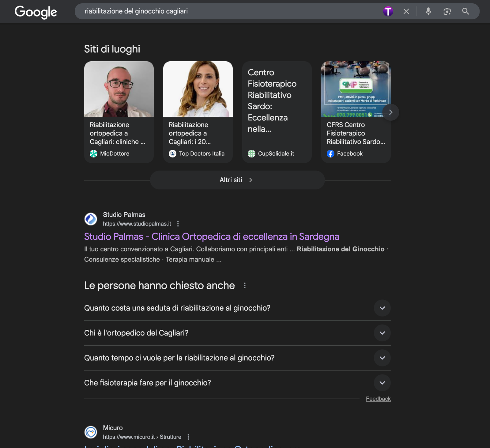490x448 pixels.
Task: Open the account menu via the T avatar
Action: [x=388, y=11]
